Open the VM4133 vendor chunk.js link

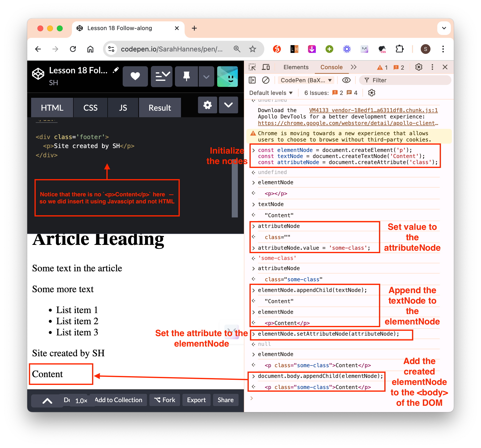click(373, 110)
